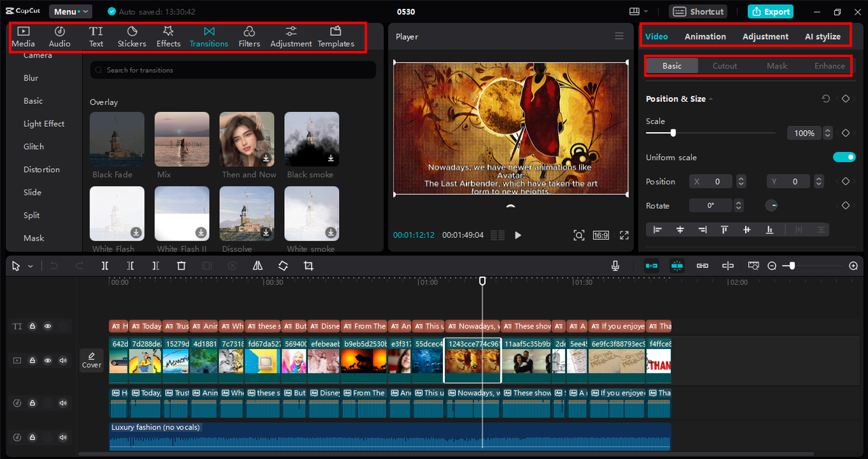The height and width of the screenshot is (459, 868).
Task: Click the Rotate tool in timeline toolbar
Action: coord(283,266)
